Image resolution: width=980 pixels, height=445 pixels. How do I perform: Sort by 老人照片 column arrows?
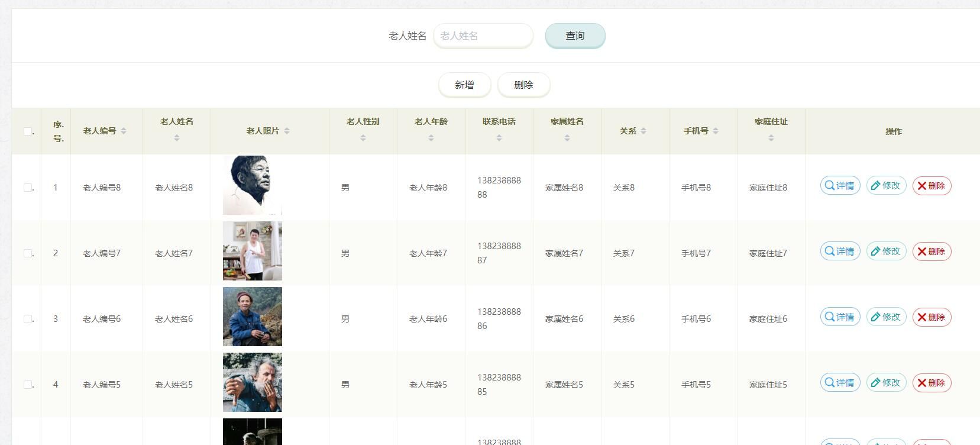287,131
